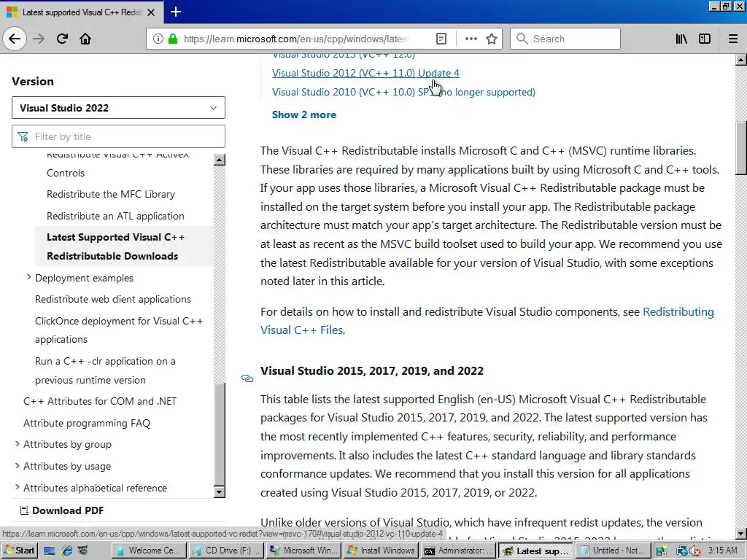Image resolution: width=747 pixels, height=560 pixels.
Task: Open Attribute programming FAQ topic
Action: [87, 423]
